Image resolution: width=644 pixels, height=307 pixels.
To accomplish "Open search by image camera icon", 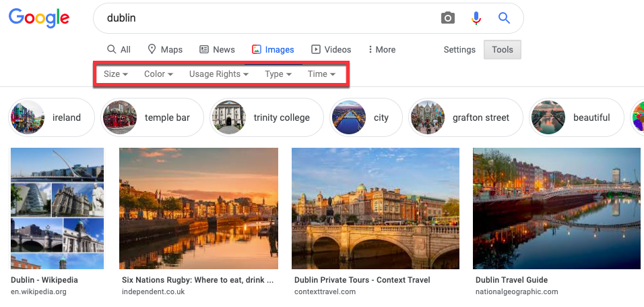I will (448, 18).
